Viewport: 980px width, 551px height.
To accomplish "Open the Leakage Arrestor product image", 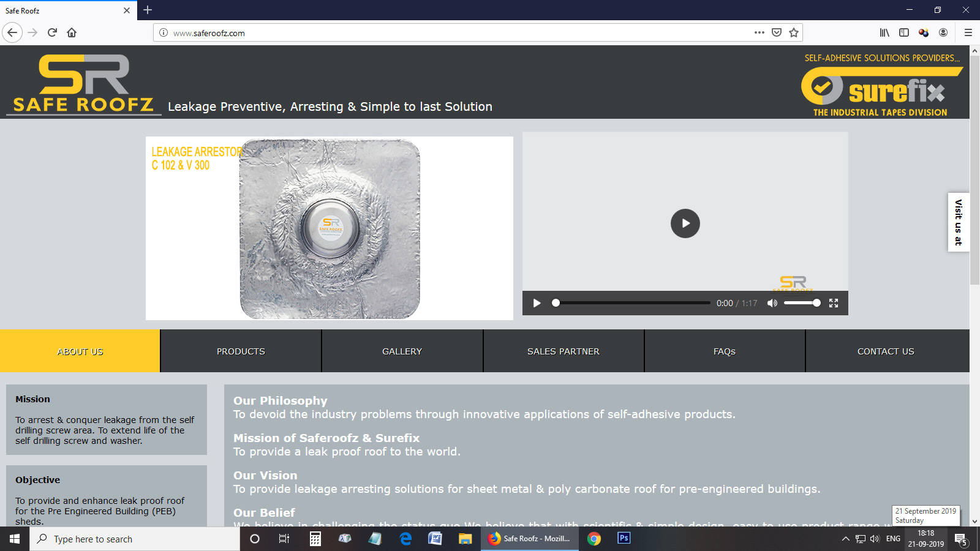I will pos(330,228).
